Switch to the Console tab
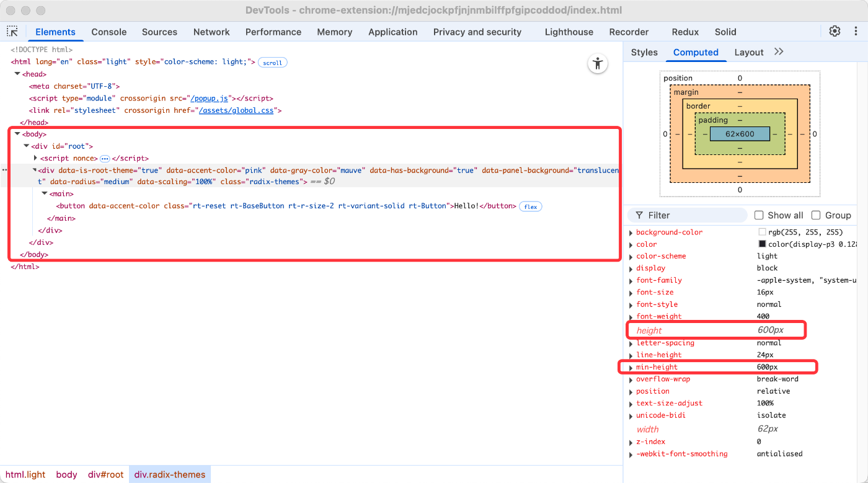The height and width of the screenshot is (483, 868). pos(109,32)
